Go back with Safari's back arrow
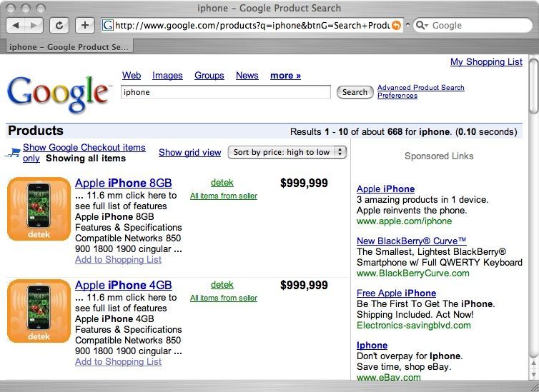Viewport: 539px width, 392px height. pyautogui.click(x=16, y=26)
